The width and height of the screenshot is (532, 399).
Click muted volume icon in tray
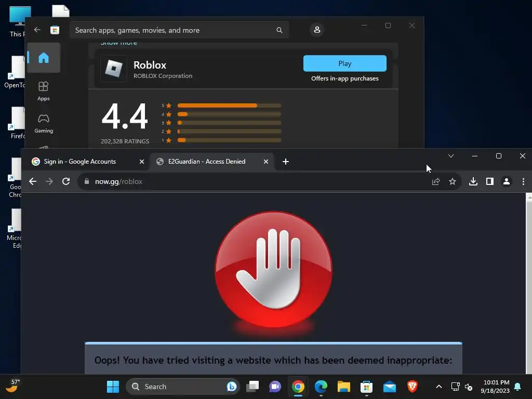[469, 387]
